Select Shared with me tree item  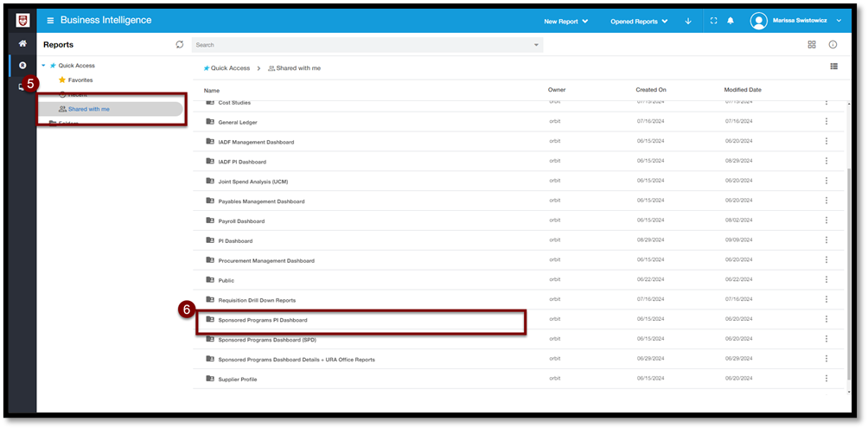[110, 109]
